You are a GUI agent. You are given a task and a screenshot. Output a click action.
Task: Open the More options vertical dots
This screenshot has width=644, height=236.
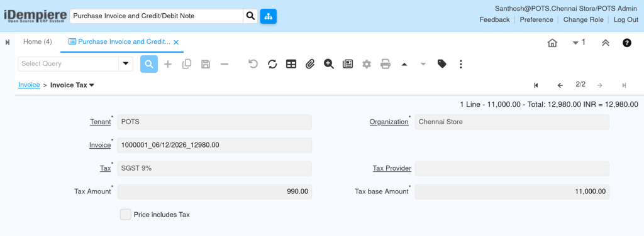pyautogui.click(x=461, y=64)
